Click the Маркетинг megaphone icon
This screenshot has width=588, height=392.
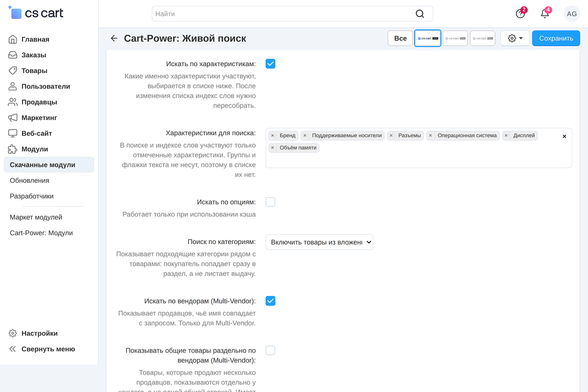(13, 118)
